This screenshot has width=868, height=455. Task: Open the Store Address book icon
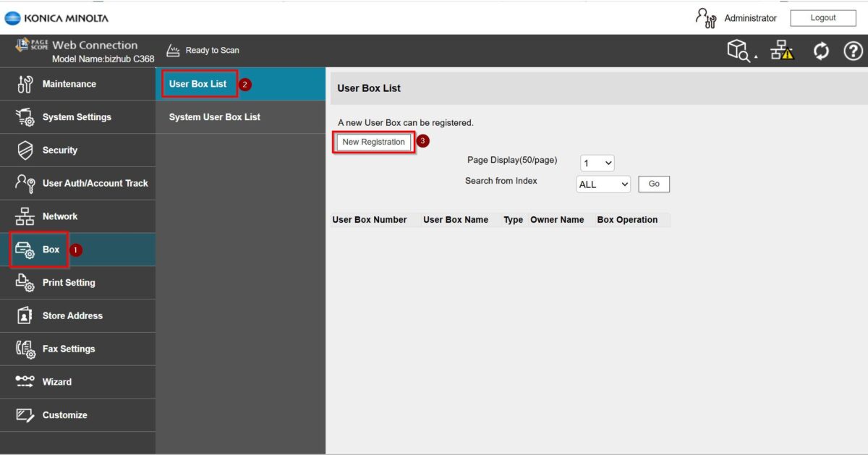click(25, 316)
